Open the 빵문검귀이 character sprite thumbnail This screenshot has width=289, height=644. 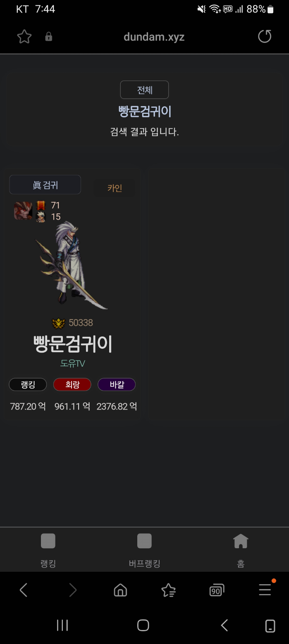(72, 265)
